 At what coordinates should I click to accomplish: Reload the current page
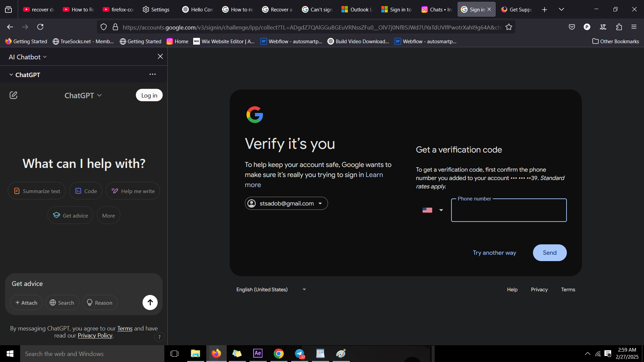point(40,27)
